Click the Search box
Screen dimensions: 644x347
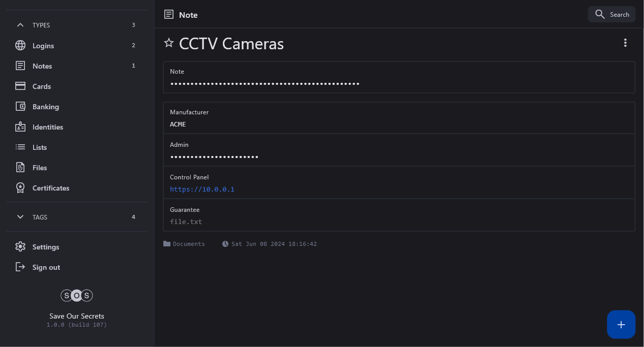612,14
